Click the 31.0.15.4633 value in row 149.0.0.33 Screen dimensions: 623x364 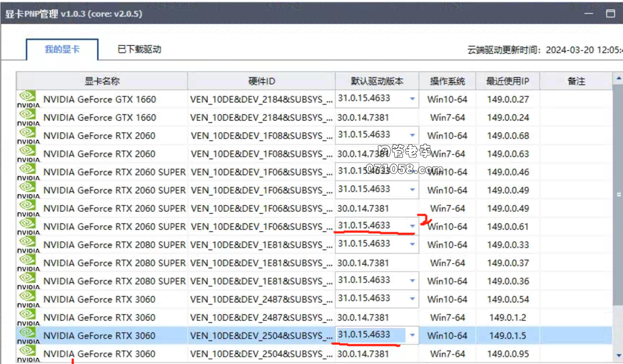click(x=364, y=244)
